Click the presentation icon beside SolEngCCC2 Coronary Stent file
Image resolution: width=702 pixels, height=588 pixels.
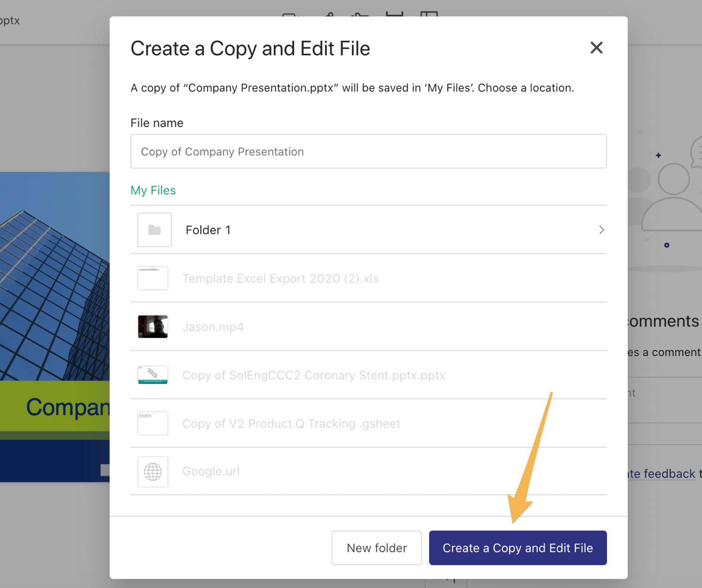[x=153, y=375]
